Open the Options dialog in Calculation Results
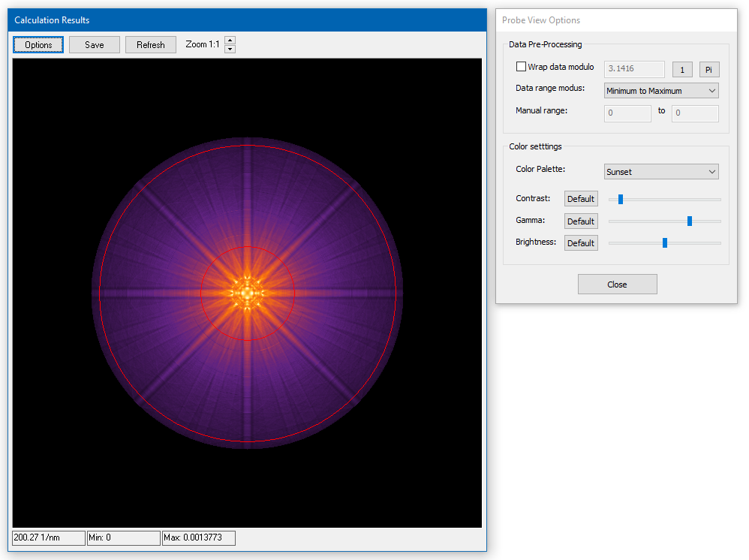Image resolution: width=749 pixels, height=560 pixels. tap(38, 45)
